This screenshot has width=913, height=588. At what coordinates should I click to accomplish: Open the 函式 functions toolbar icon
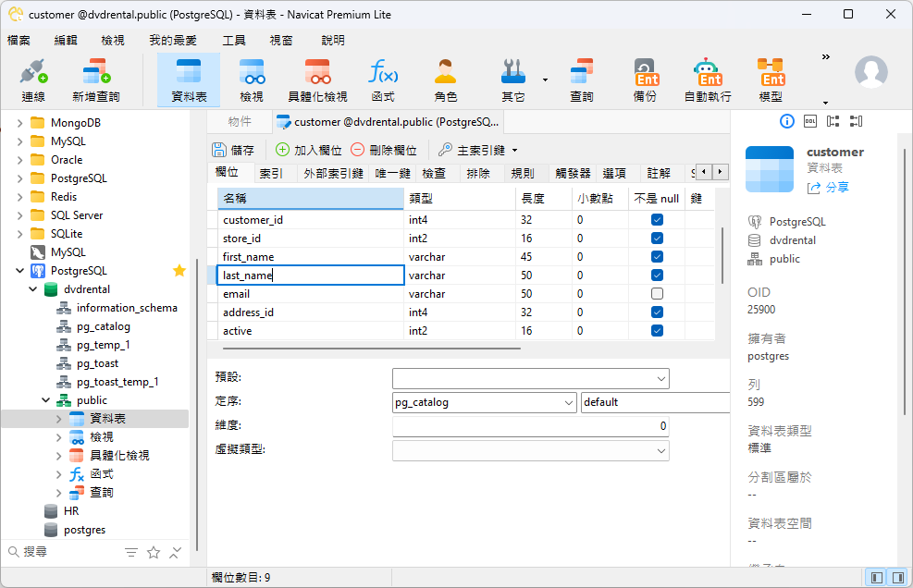383,80
